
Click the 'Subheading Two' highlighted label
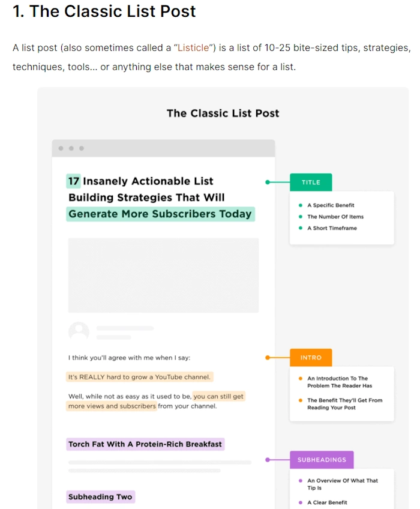tap(100, 496)
